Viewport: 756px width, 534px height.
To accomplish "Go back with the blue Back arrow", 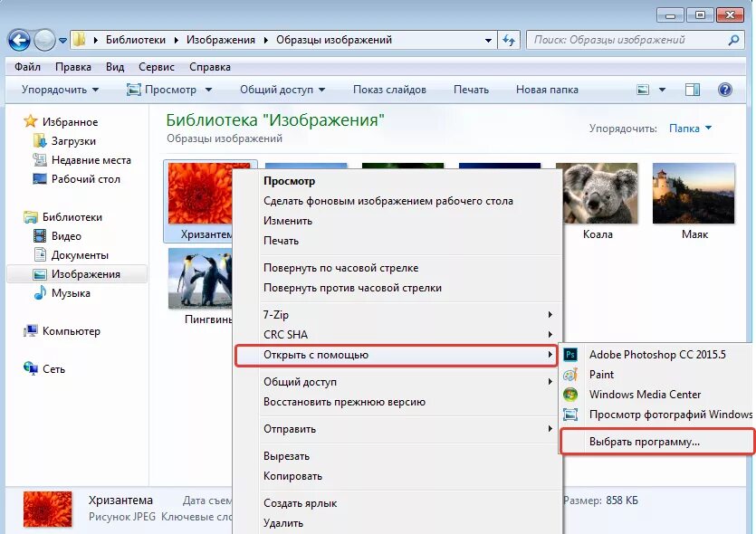I will [x=19, y=40].
